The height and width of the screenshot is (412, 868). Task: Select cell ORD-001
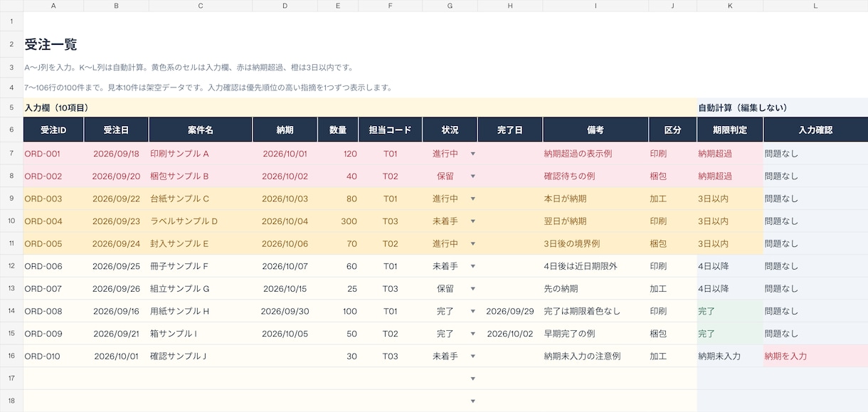click(53, 154)
